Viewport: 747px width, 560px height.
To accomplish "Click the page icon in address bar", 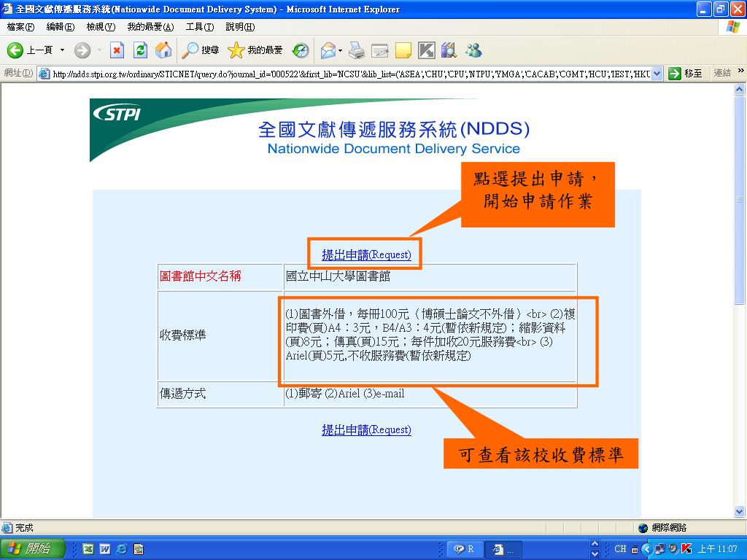I will [44, 74].
